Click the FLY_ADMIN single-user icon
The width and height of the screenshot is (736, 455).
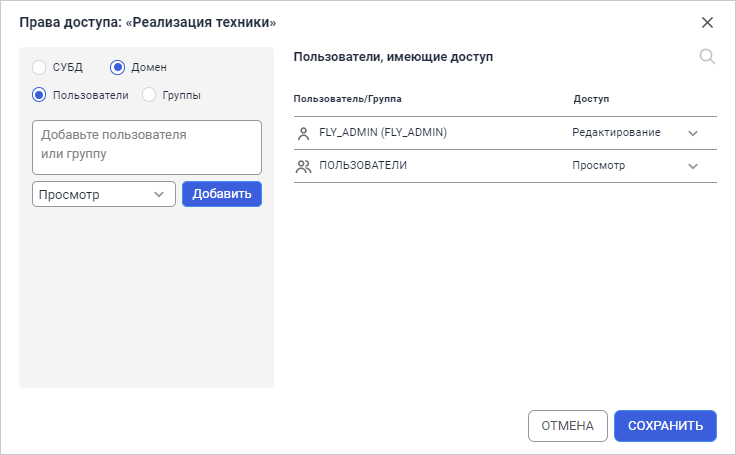[x=304, y=133]
